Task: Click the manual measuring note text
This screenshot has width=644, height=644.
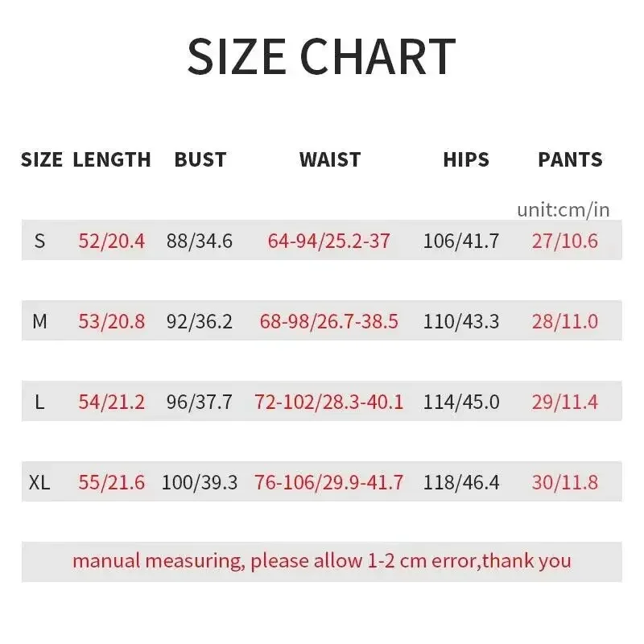Action: tap(322, 561)
